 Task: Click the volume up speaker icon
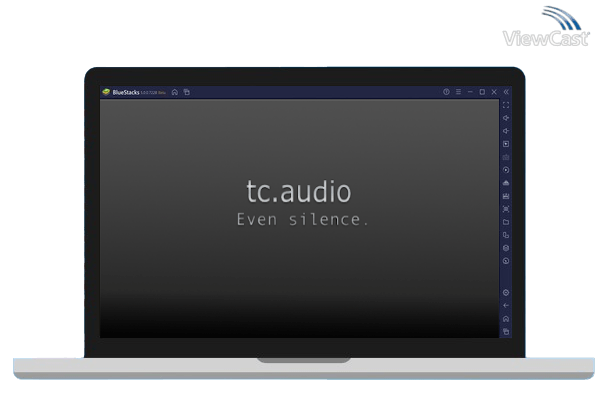506,118
